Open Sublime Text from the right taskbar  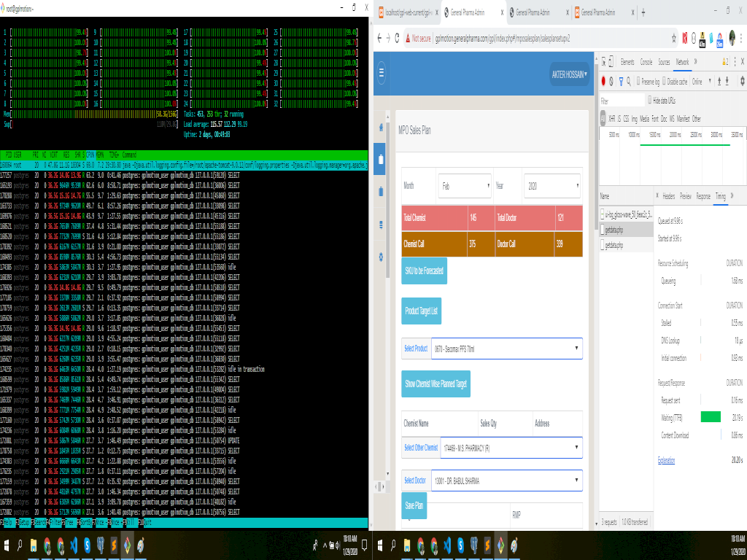487,545
